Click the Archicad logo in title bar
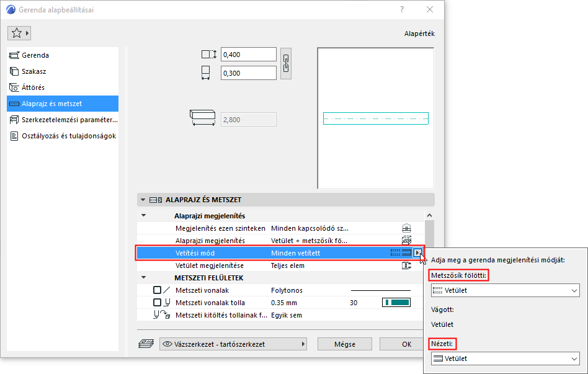Screen dimensions: 588x374 (x=11, y=9)
